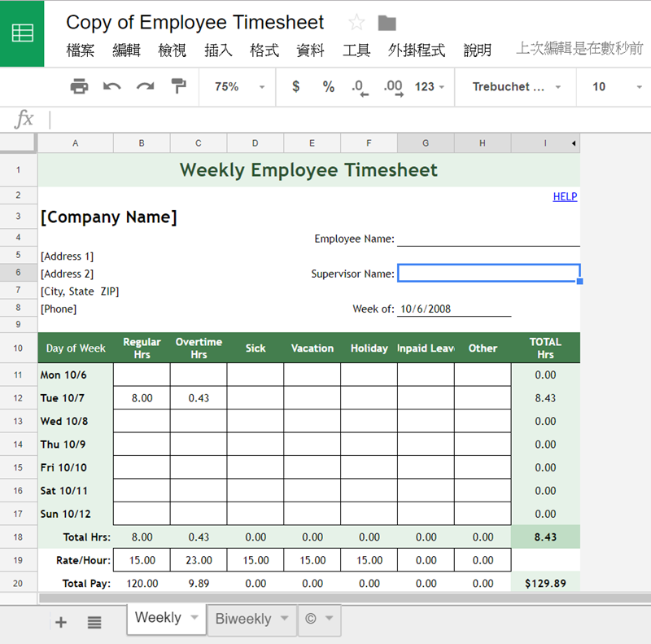Decrease decimal places
The height and width of the screenshot is (644, 651).
point(360,87)
